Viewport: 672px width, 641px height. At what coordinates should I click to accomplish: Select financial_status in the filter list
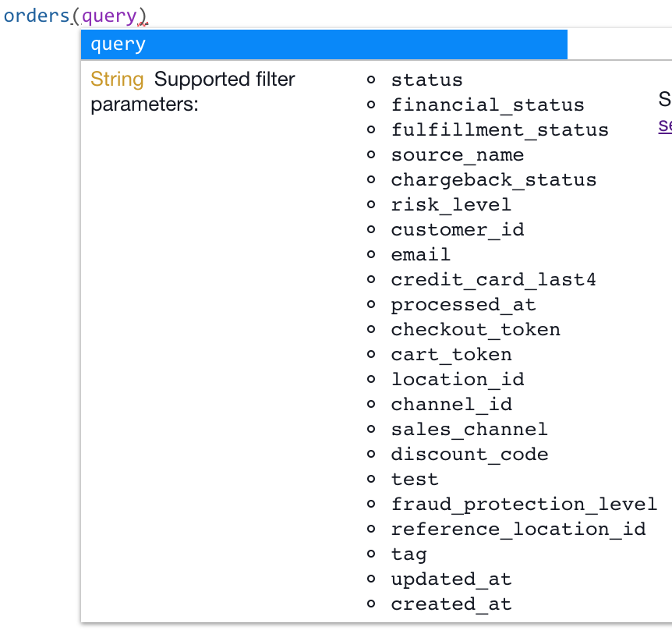point(487,105)
